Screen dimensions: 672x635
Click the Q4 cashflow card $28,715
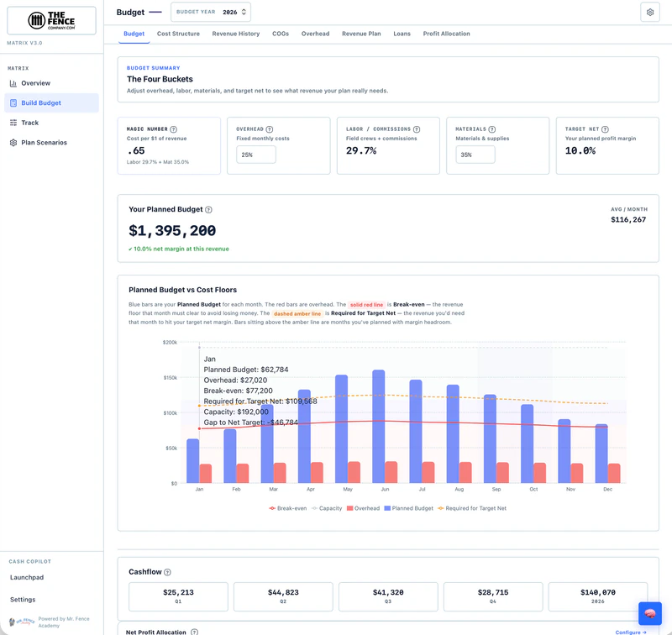click(493, 596)
